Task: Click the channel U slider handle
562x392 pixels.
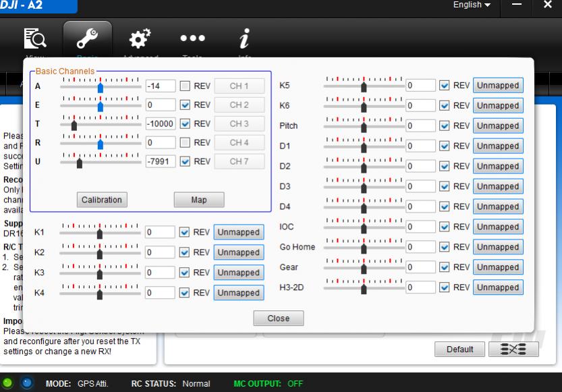Action: pos(80,163)
